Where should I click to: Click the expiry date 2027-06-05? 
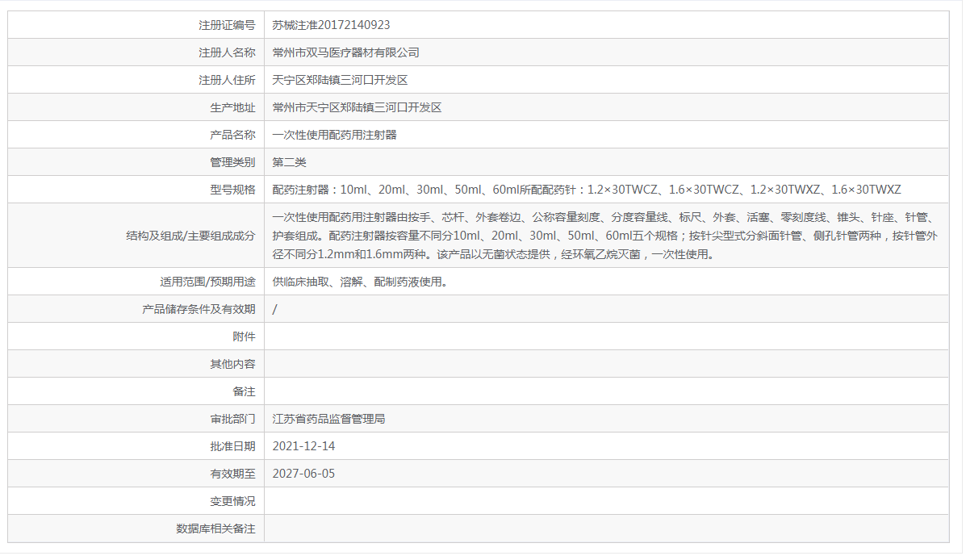coord(303,474)
